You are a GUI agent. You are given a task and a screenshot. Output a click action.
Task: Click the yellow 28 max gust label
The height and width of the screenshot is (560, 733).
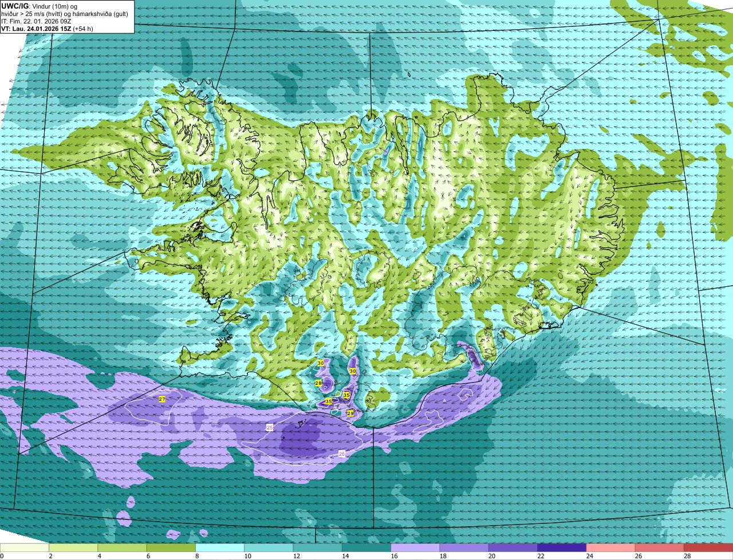click(x=318, y=383)
